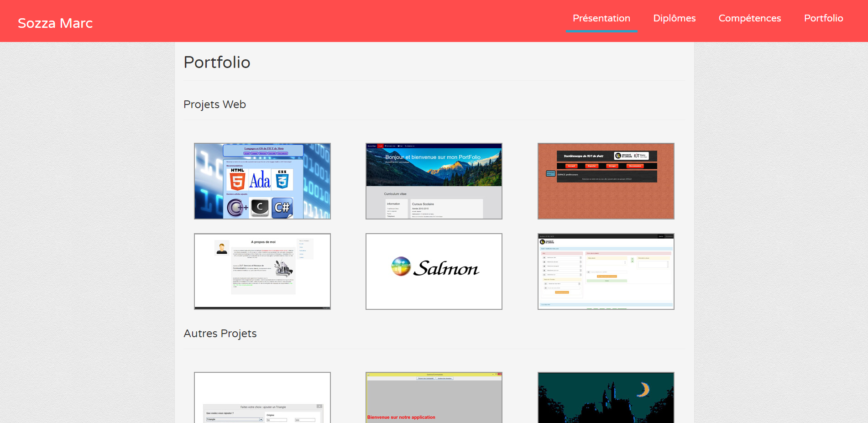Click the user avatar in 'A propos de moi'
The image size is (868, 423).
coord(222,248)
